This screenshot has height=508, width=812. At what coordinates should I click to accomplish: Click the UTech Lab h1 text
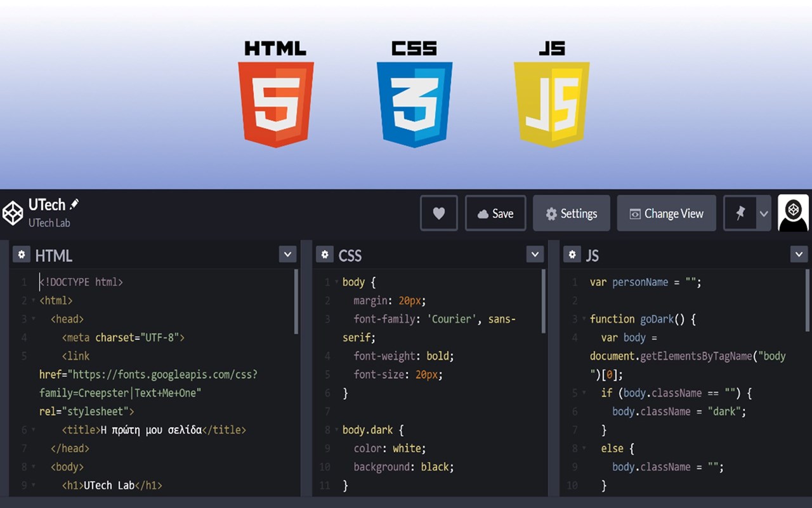click(109, 485)
